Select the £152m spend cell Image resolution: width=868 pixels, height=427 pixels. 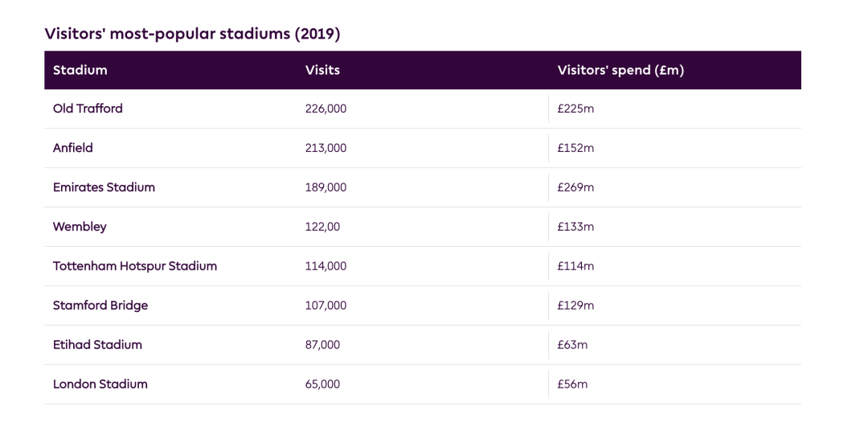tap(575, 148)
